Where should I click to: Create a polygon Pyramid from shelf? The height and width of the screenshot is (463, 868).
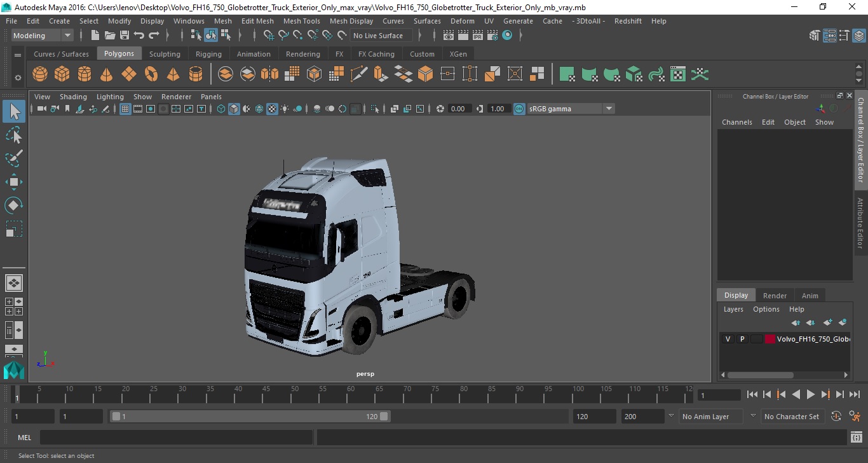[x=173, y=74]
